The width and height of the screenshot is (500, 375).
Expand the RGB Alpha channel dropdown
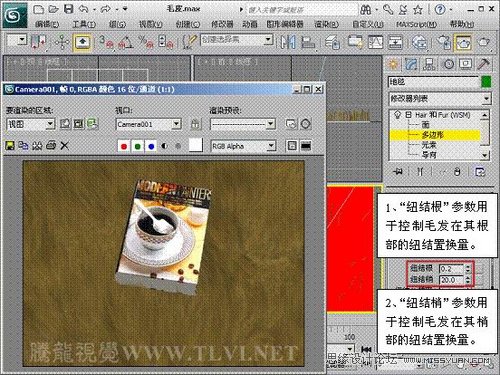(271, 146)
